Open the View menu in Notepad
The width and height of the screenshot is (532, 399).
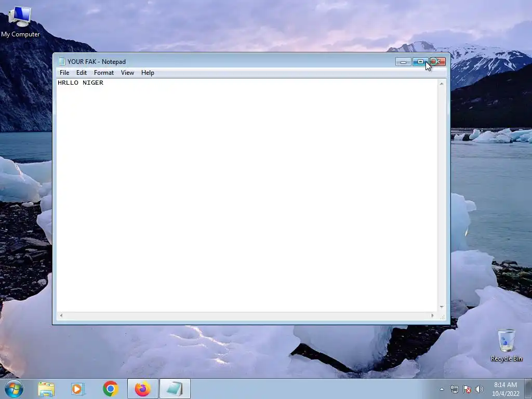[x=128, y=73]
